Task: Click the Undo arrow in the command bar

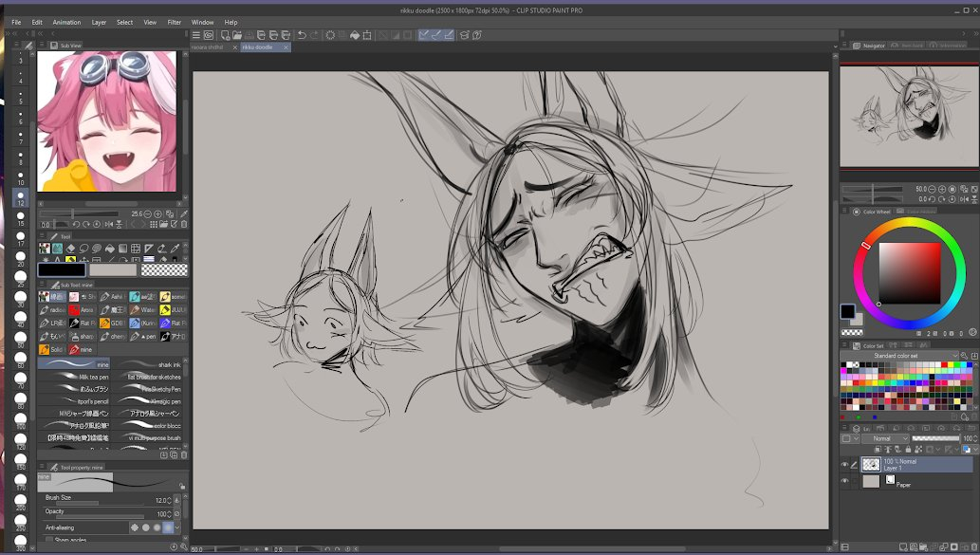Action: pos(302,35)
